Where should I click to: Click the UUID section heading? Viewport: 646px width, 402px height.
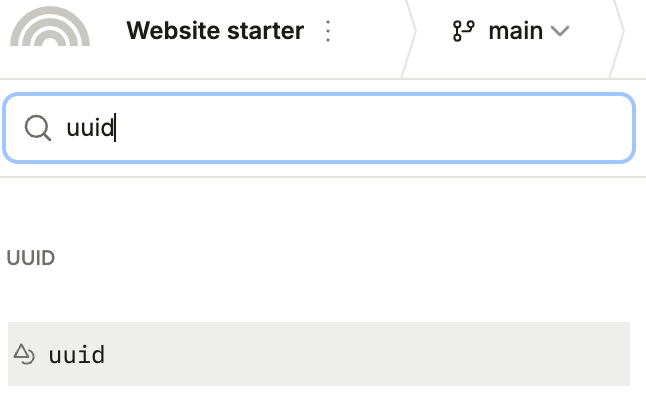click(31, 258)
